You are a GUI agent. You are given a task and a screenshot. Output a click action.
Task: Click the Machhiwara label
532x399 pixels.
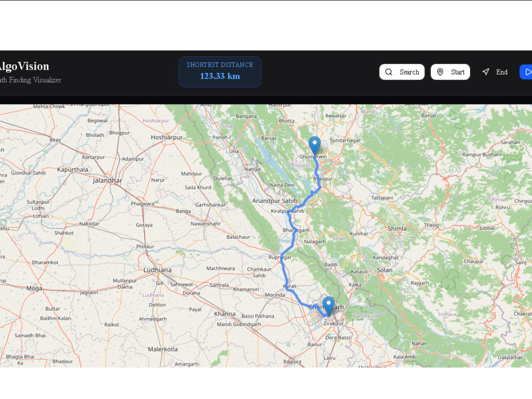tap(221, 268)
